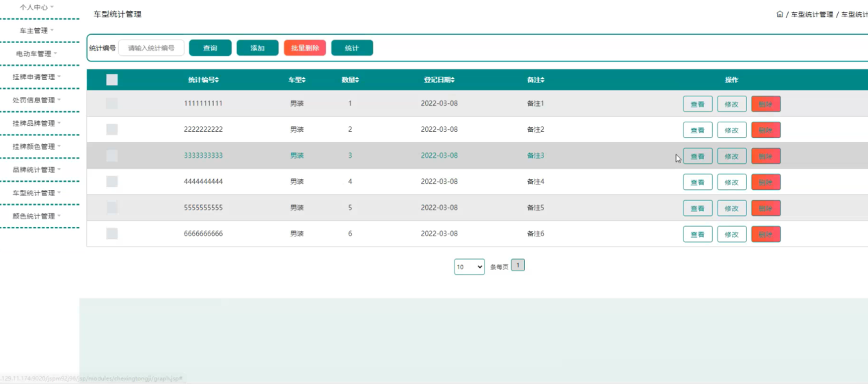Viewport: 868px width, 384px height.
Task: Open the 车型统计管理 sidebar menu
Action: click(36, 193)
